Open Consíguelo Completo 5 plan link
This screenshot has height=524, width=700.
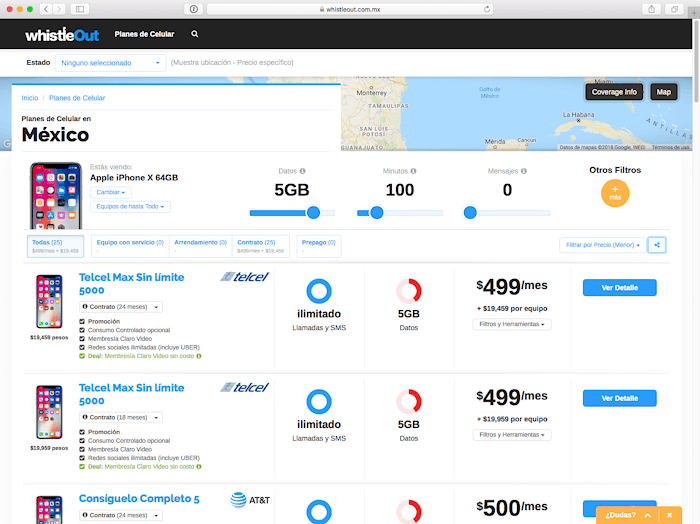[x=139, y=499]
